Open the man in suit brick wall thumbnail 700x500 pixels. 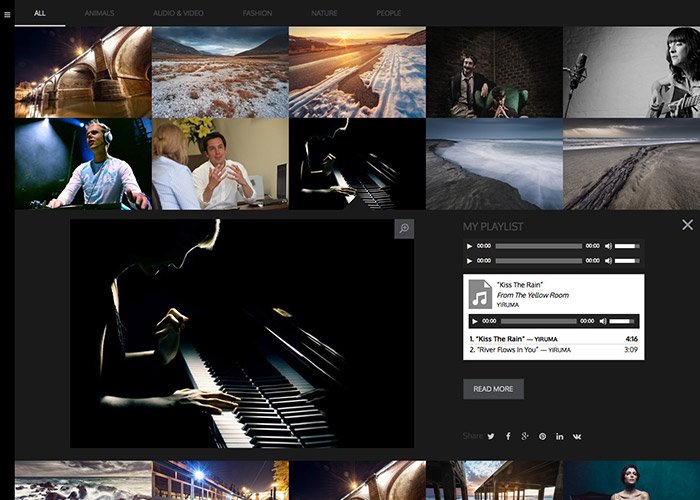pos(494,72)
